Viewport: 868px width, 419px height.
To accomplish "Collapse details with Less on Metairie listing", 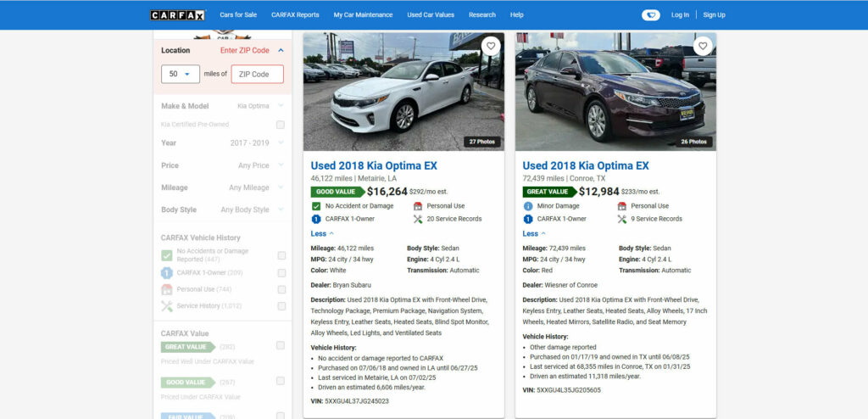I will coord(322,234).
